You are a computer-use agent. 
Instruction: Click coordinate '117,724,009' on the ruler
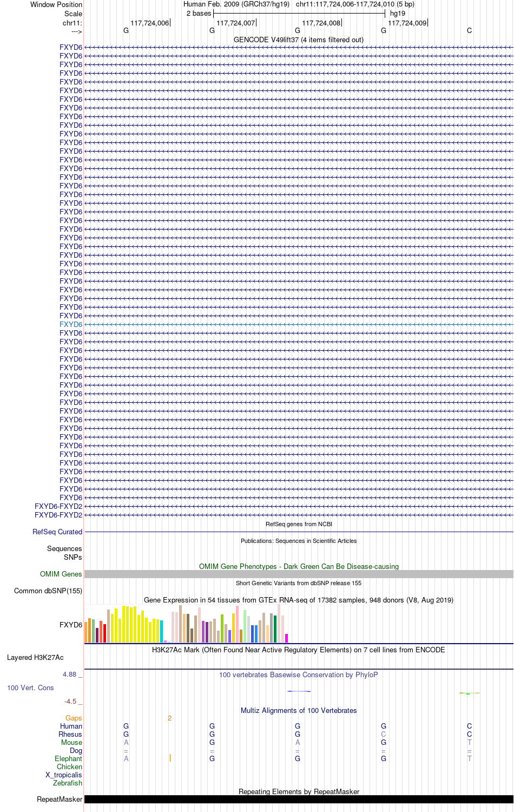pos(407,23)
